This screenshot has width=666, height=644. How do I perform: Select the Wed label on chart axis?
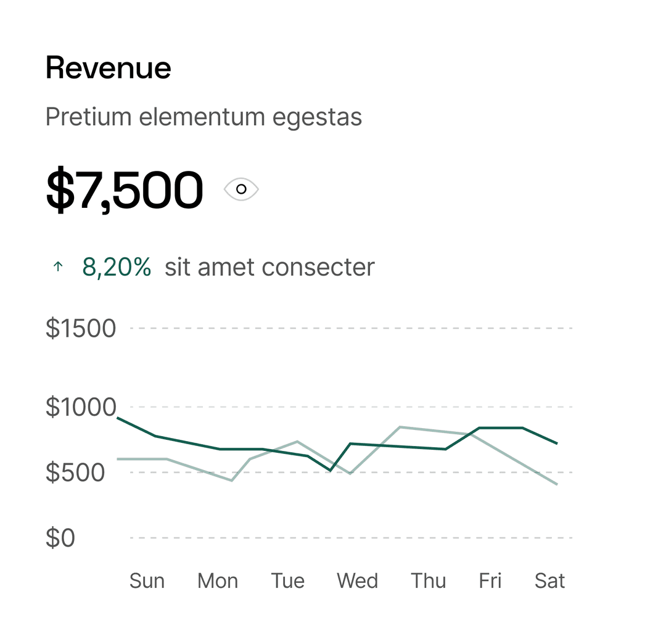(358, 580)
